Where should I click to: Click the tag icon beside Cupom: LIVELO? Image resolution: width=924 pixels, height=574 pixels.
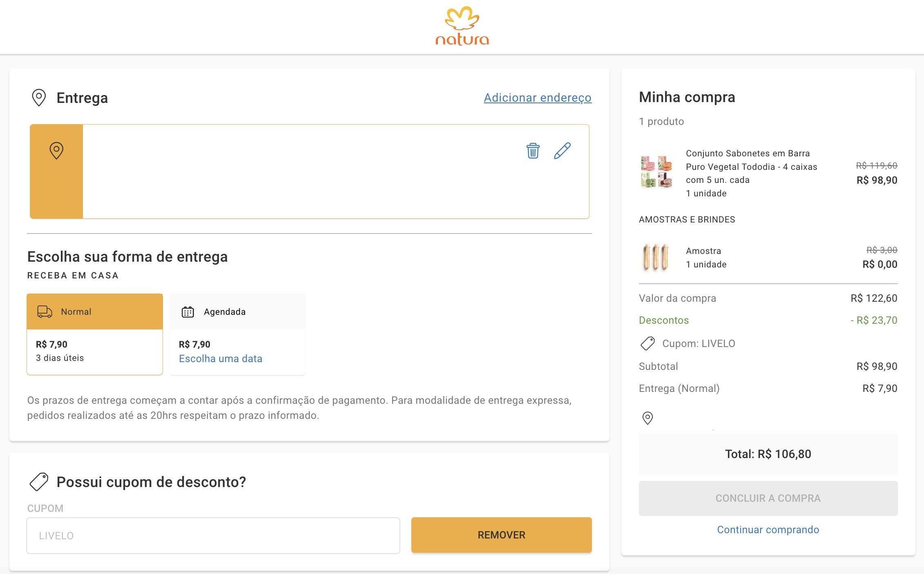[647, 343]
